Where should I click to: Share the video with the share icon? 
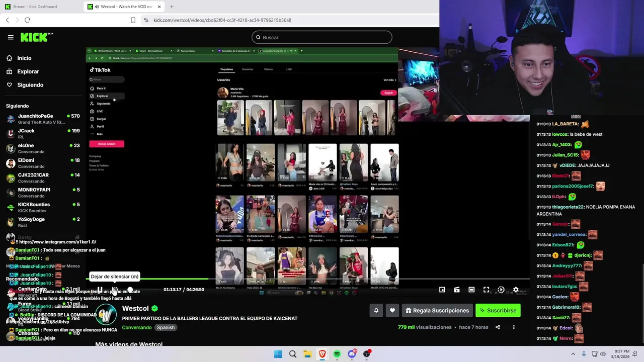click(498, 327)
